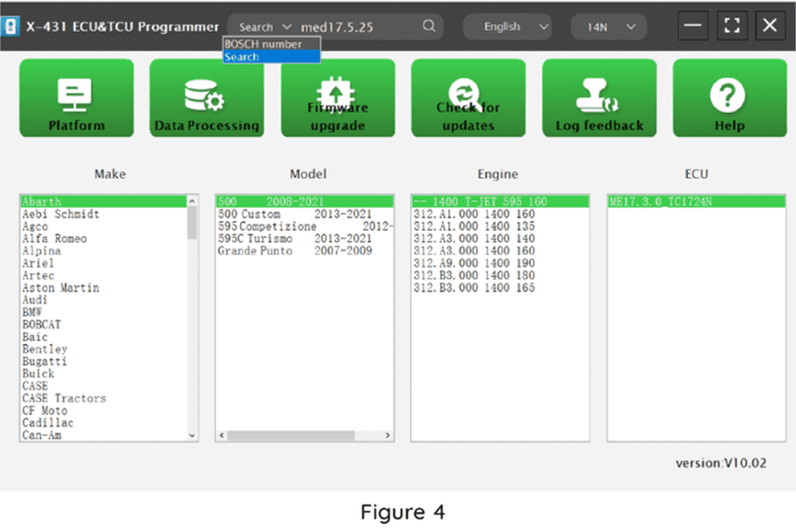
Task: Select Can-Am make
Action: tap(103, 435)
